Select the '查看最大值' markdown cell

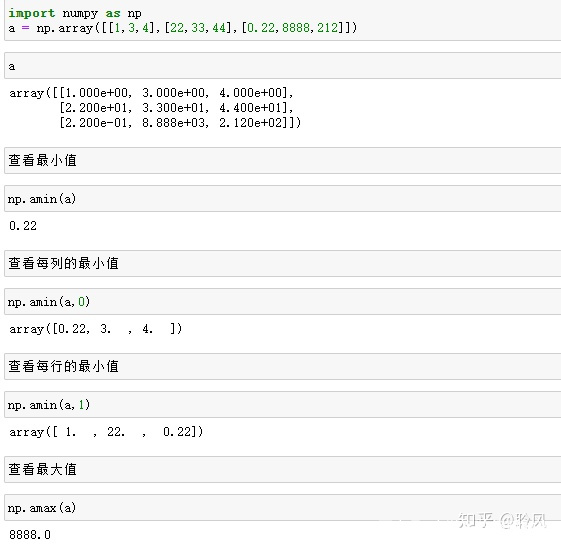point(283,470)
